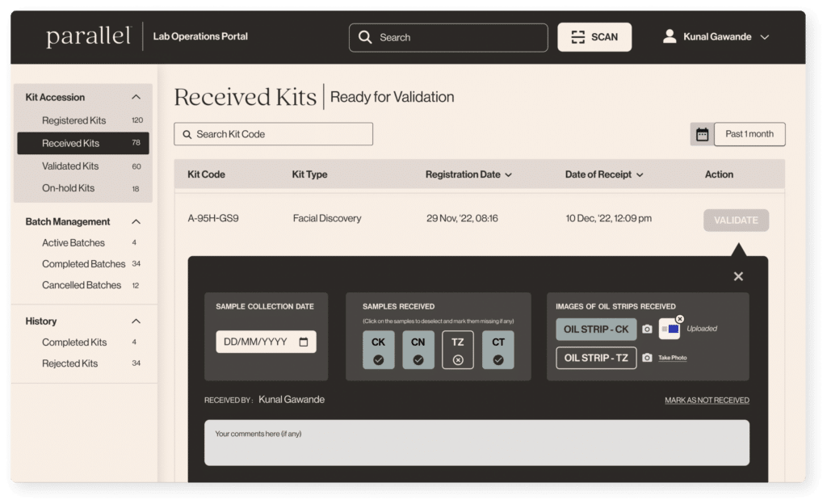
Task: Open the date picker calendar icon in the DD/MM/YYYY field
Action: click(304, 342)
